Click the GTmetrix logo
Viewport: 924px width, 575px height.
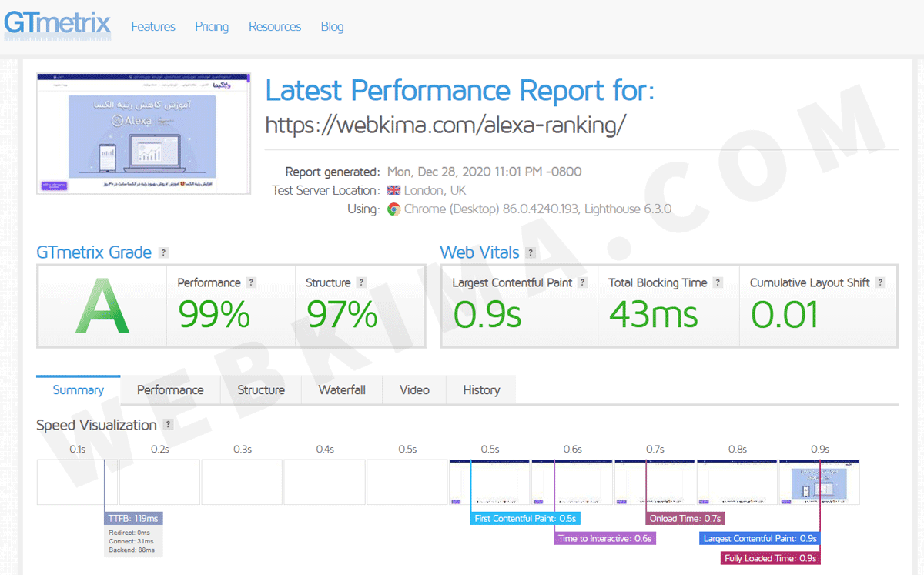(58, 25)
